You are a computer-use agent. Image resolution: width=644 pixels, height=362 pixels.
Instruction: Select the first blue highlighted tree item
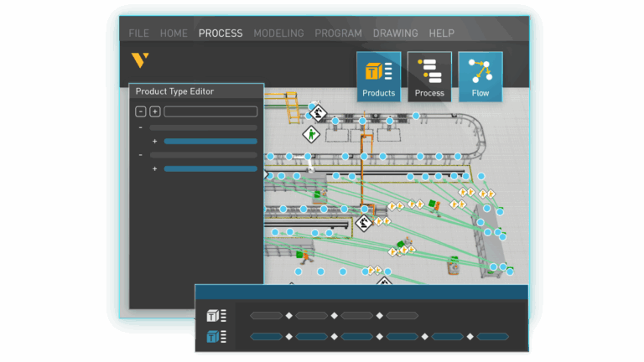[x=210, y=142]
